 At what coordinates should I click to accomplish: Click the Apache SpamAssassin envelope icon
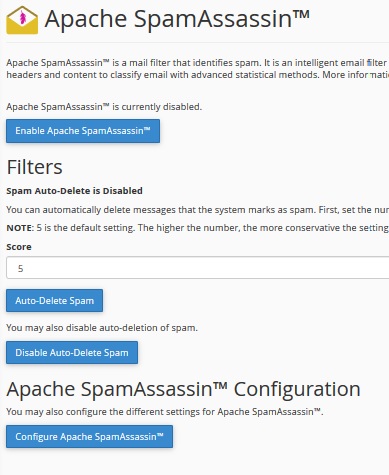click(x=22, y=20)
